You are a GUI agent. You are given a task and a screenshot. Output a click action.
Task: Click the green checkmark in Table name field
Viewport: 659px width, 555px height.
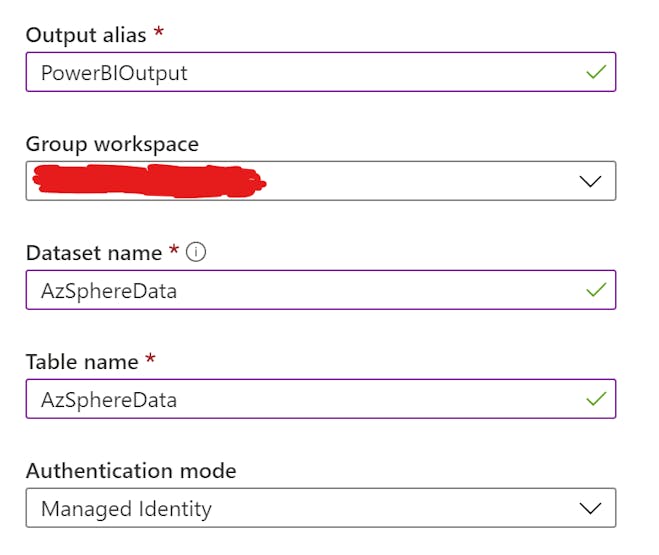point(596,399)
